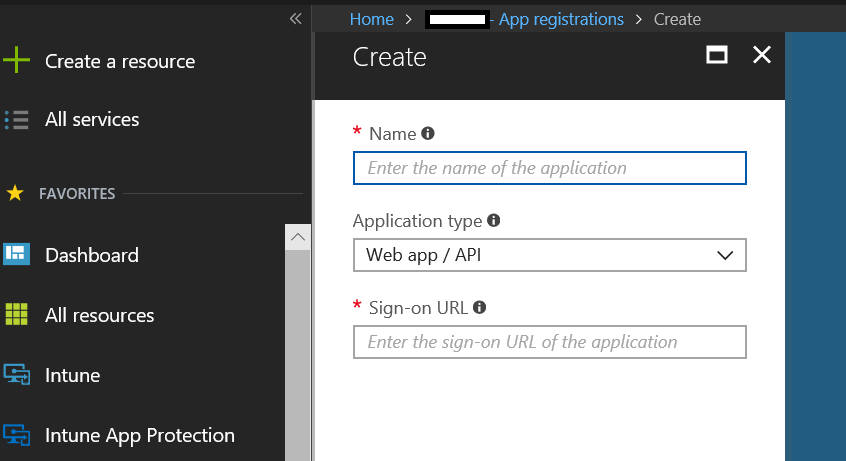
Task: Collapse the sidebar with double chevron
Action: tap(295, 18)
